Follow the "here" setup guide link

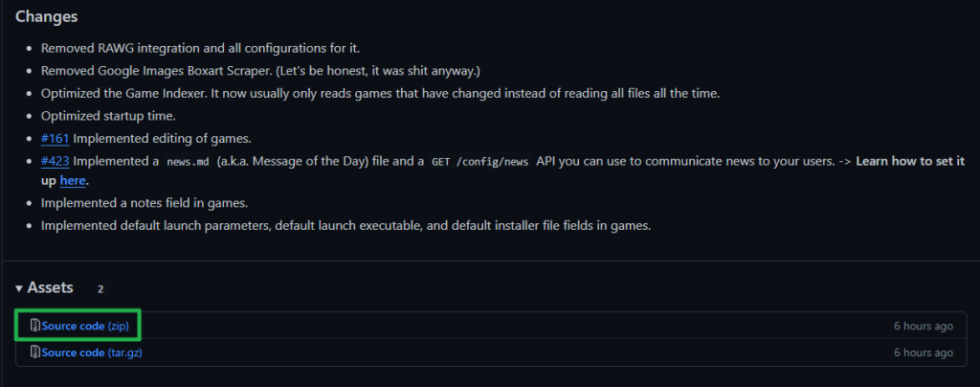pyautogui.click(x=73, y=180)
